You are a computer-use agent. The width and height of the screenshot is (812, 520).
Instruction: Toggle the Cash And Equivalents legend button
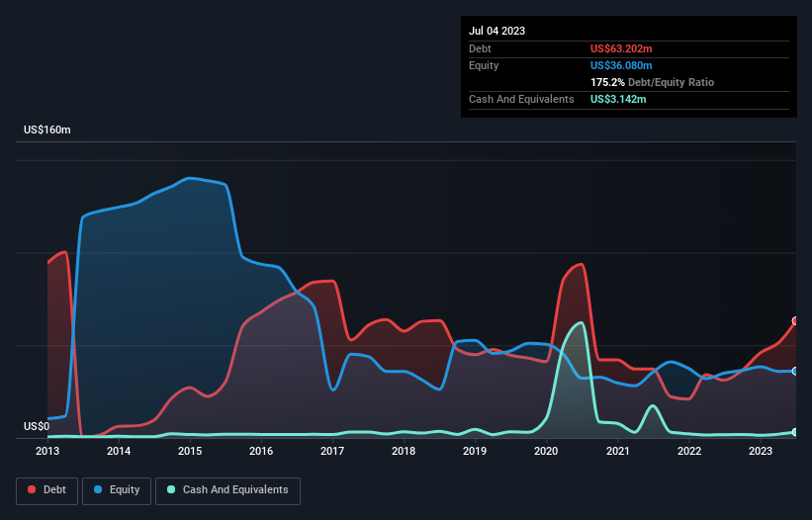point(227,490)
